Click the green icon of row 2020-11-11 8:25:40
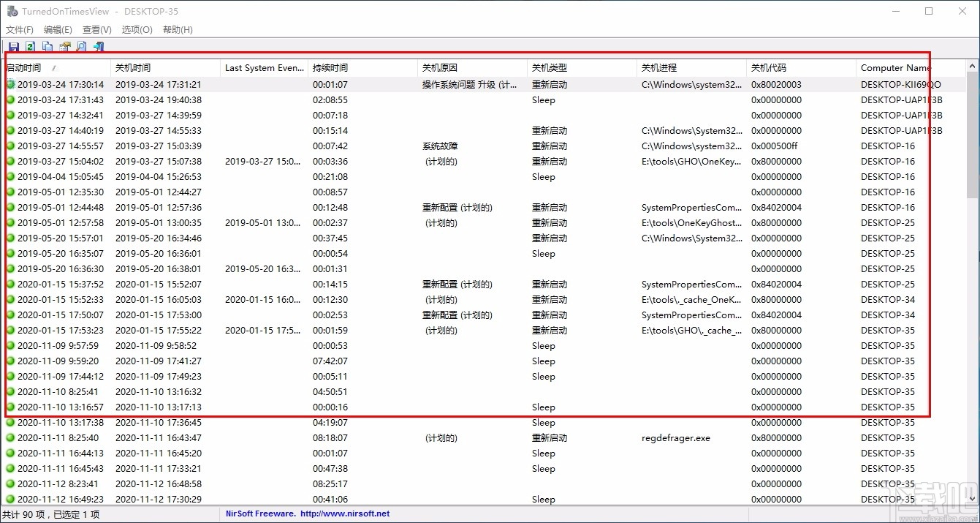Viewport: 980px width, 523px height. pos(11,438)
